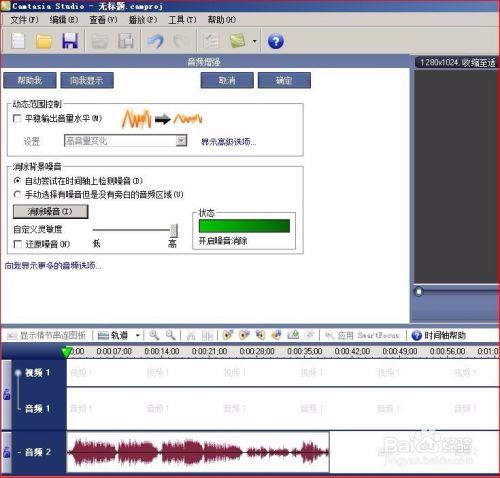The image size is (500, 478).
Task: Click the 0:00:49;00 time label
Action: (400, 351)
